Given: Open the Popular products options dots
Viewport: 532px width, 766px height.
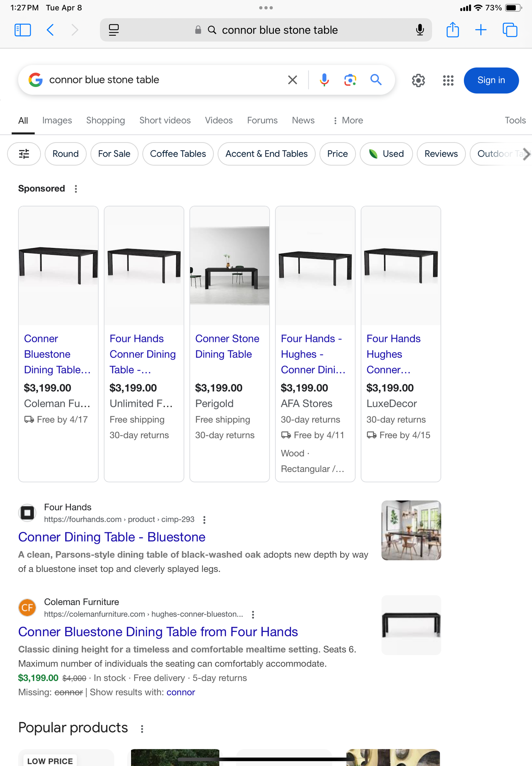Looking at the screenshot, I should pyautogui.click(x=142, y=728).
